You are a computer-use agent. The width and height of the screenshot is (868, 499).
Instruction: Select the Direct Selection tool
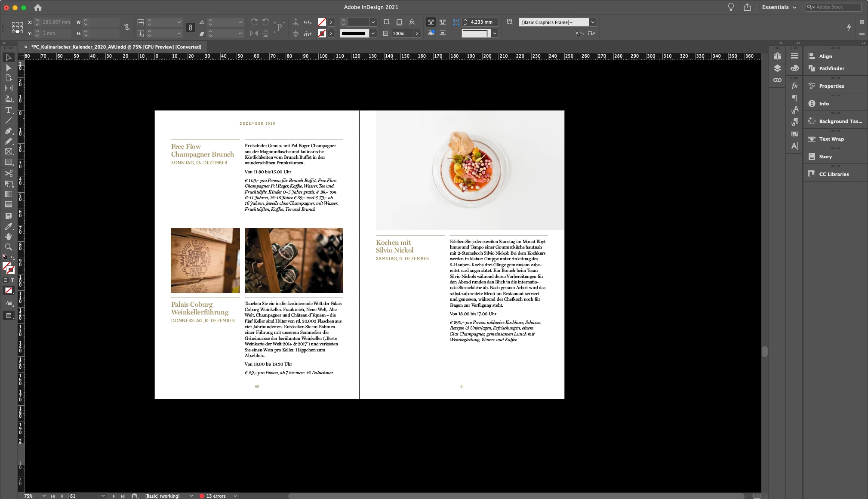8,68
